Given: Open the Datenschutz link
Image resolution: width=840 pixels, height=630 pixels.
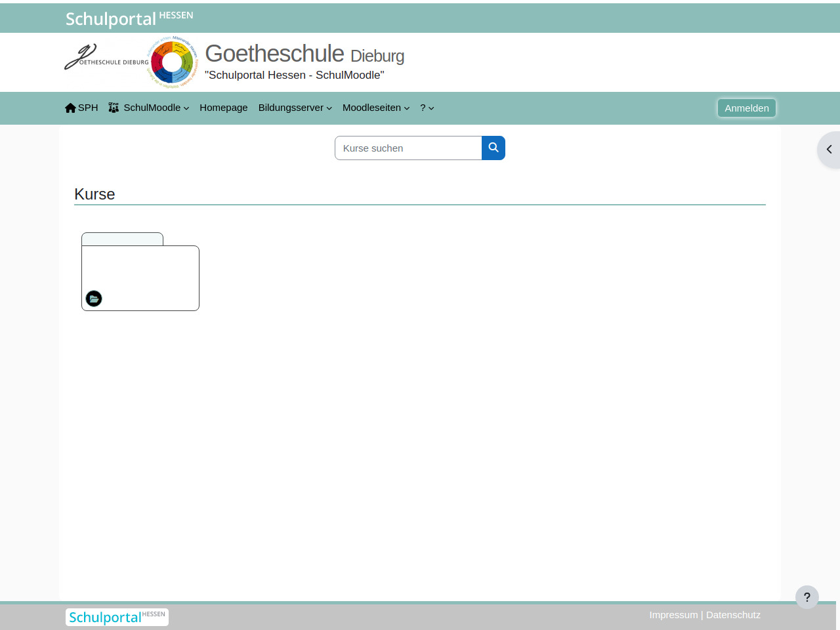Looking at the screenshot, I should click(733, 615).
